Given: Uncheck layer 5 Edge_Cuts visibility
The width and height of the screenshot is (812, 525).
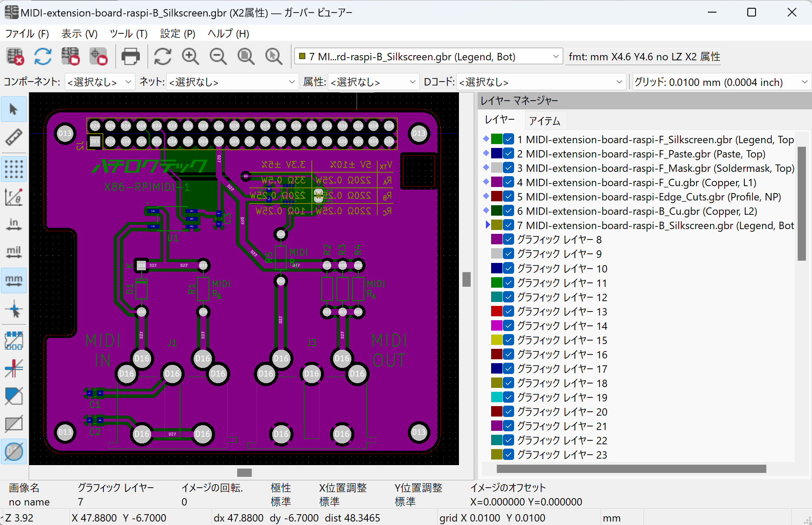Looking at the screenshot, I should coord(508,197).
